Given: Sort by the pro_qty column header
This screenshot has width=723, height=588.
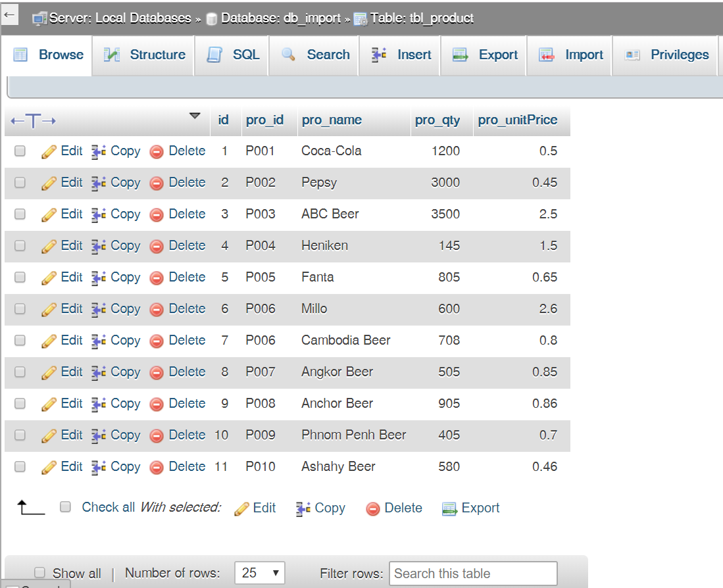Looking at the screenshot, I should pos(437,120).
